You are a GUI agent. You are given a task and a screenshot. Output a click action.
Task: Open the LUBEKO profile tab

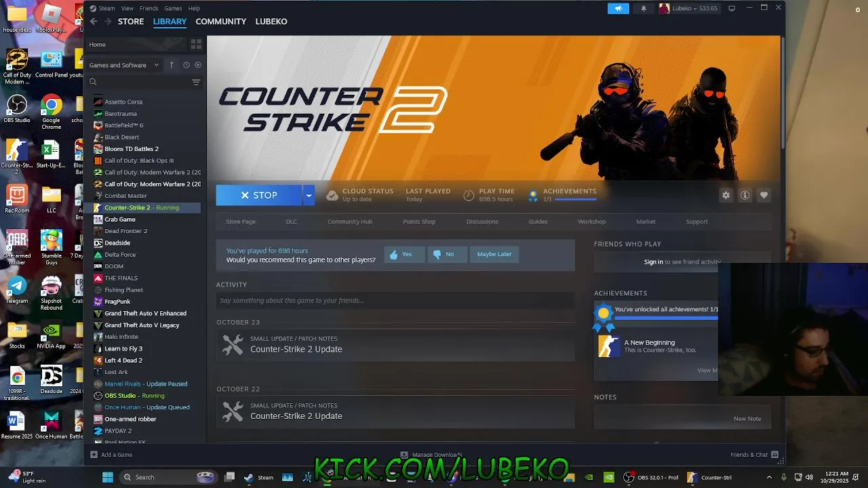tap(271, 22)
